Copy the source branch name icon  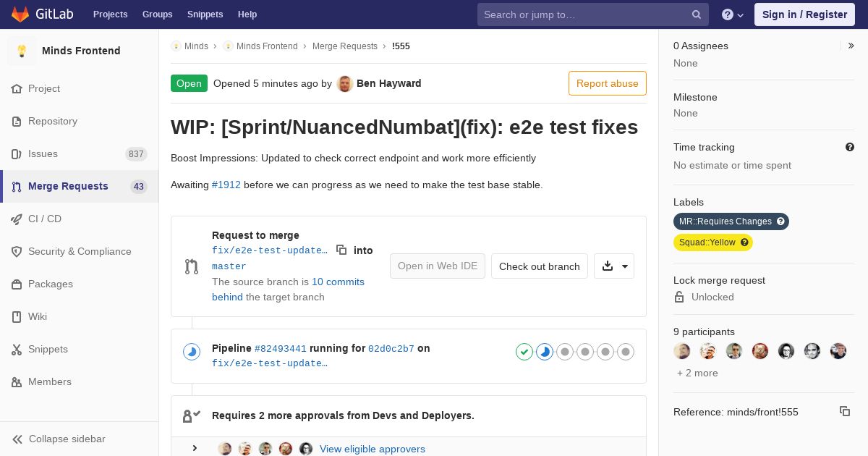[x=341, y=250]
